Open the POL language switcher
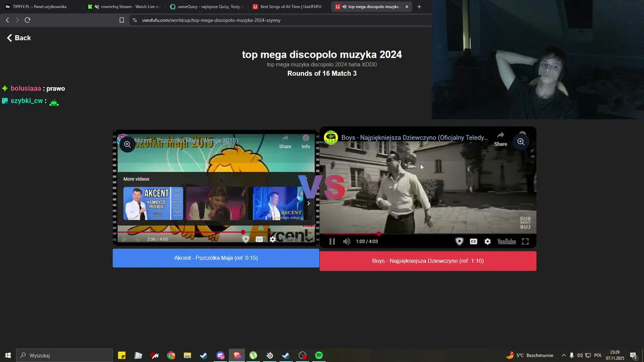 point(598,355)
